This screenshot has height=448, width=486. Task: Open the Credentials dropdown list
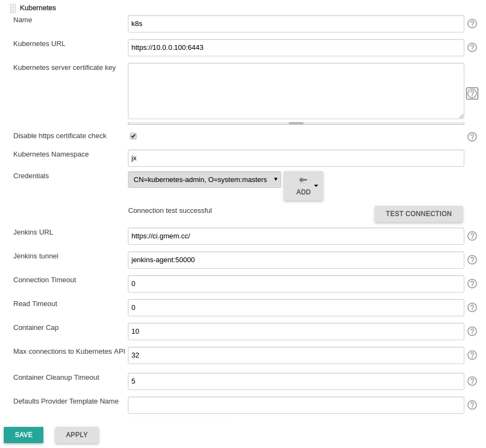click(x=204, y=180)
